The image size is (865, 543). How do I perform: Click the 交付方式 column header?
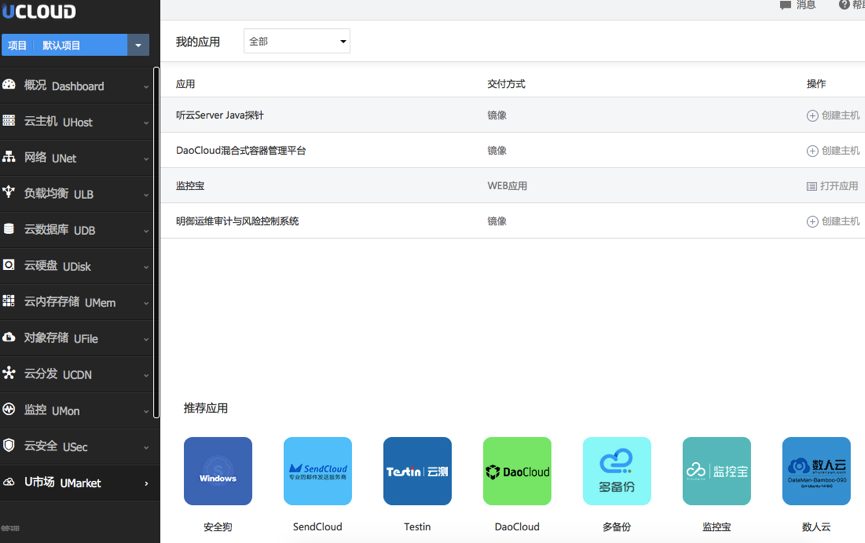[x=506, y=84]
